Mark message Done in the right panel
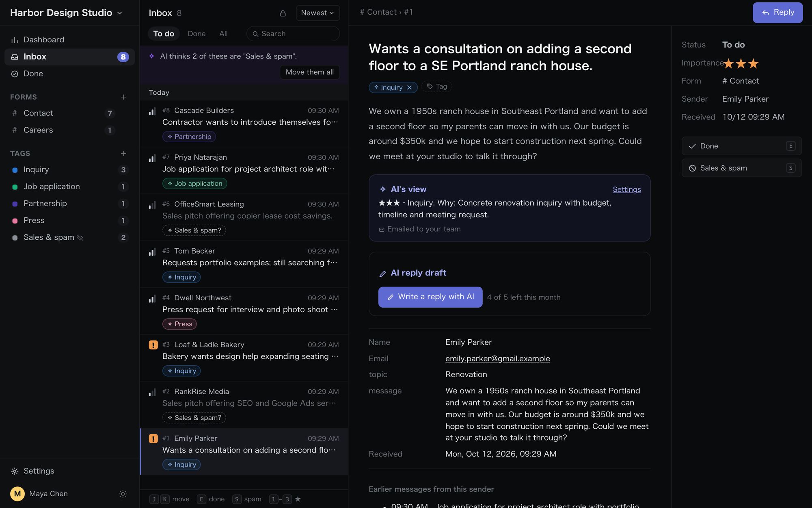Image resolution: width=812 pixels, height=508 pixels. click(x=741, y=146)
